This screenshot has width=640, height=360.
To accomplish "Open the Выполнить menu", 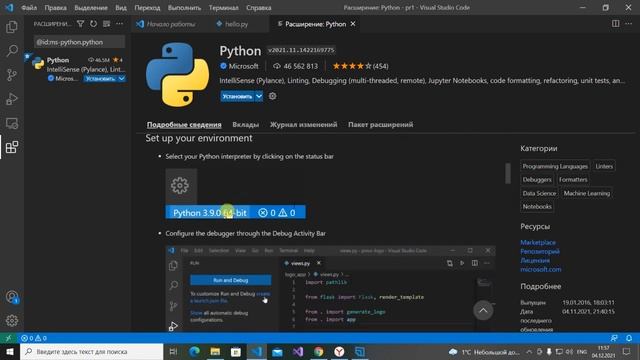I will coord(184,8).
